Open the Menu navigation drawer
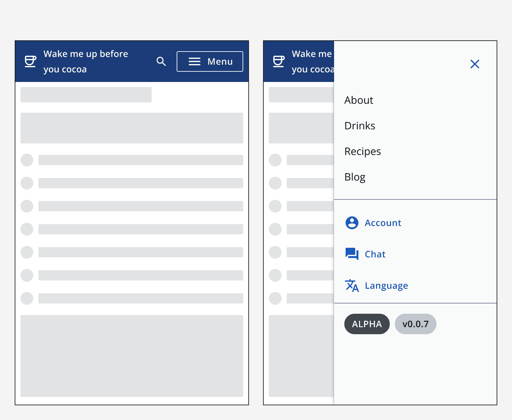This screenshot has height=420, width=512. click(x=210, y=61)
